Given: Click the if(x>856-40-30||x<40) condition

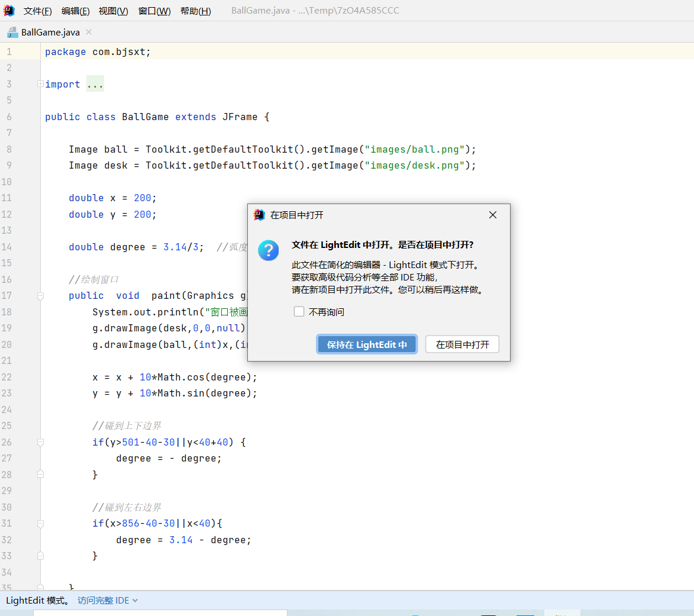Looking at the screenshot, I should coord(154,523).
